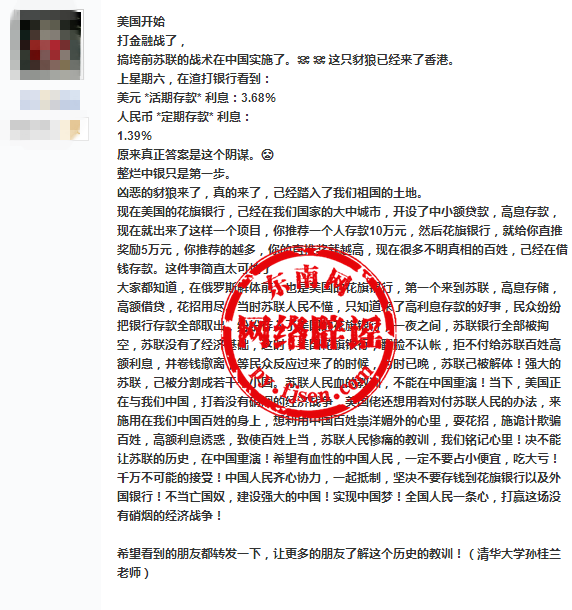Click the line 上星期六,在渣打银行看到

click(193, 79)
